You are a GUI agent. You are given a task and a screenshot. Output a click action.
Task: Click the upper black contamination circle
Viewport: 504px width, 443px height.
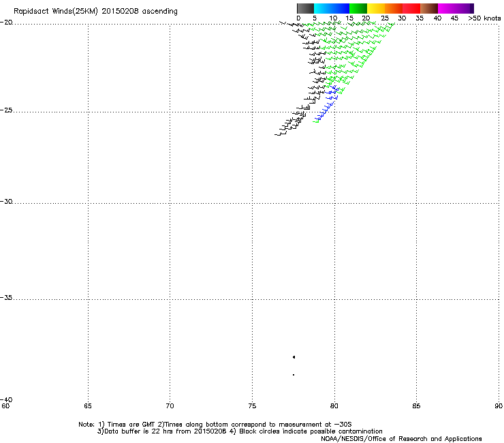click(294, 357)
